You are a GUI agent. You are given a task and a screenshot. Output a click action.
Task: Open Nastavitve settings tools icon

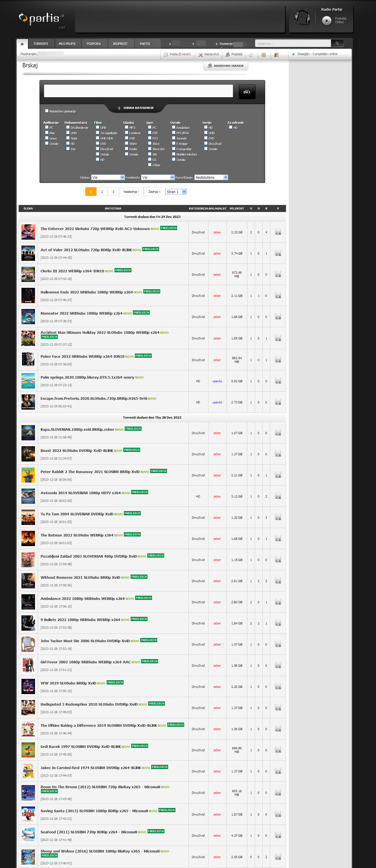tap(200, 55)
